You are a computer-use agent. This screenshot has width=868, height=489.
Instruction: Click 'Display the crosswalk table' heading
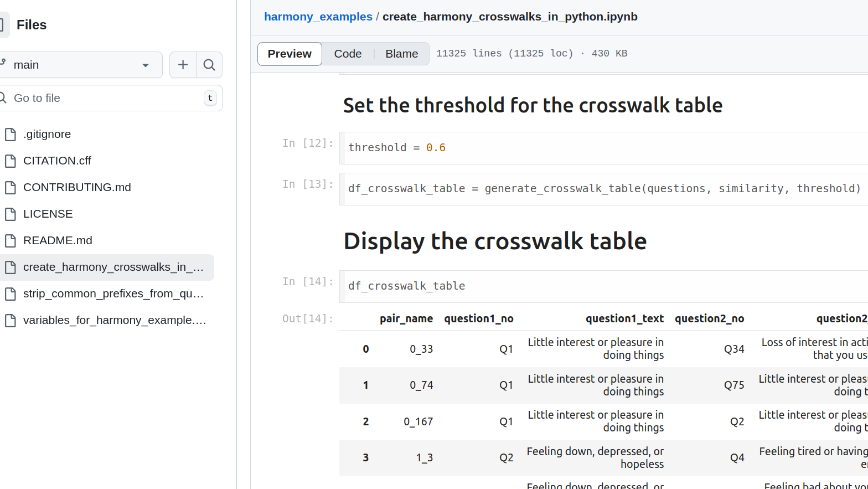(x=495, y=241)
